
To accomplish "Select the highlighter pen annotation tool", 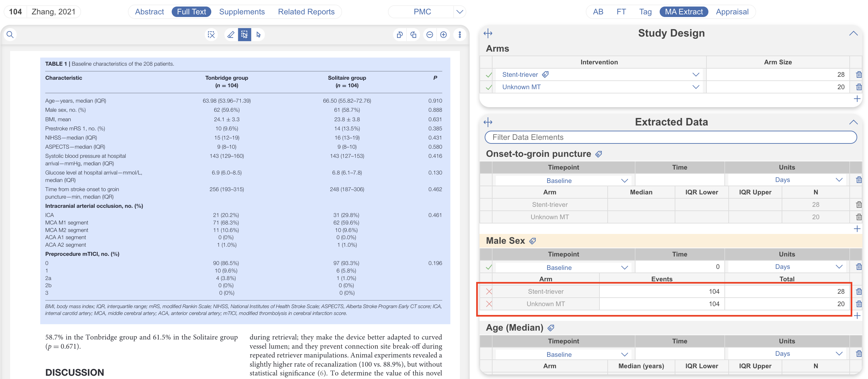I will pyautogui.click(x=231, y=35).
